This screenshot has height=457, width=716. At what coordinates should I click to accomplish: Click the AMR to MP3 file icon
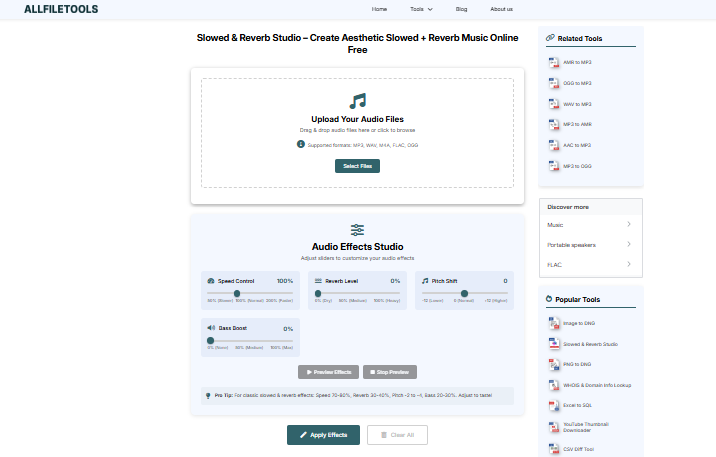(x=553, y=62)
